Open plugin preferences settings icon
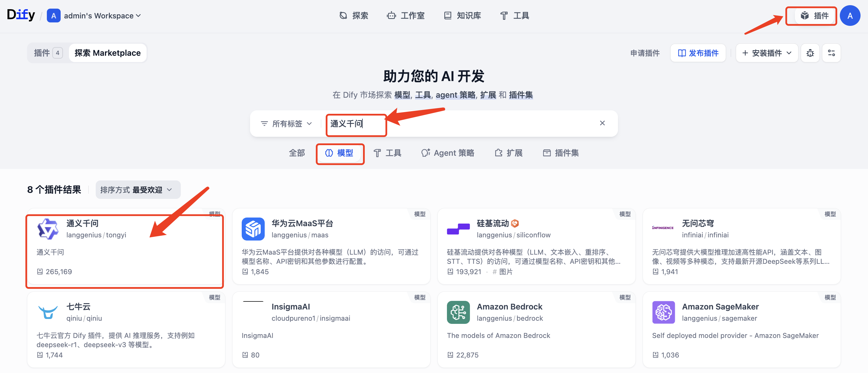The image size is (868, 373). pyautogui.click(x=831, y=53)
